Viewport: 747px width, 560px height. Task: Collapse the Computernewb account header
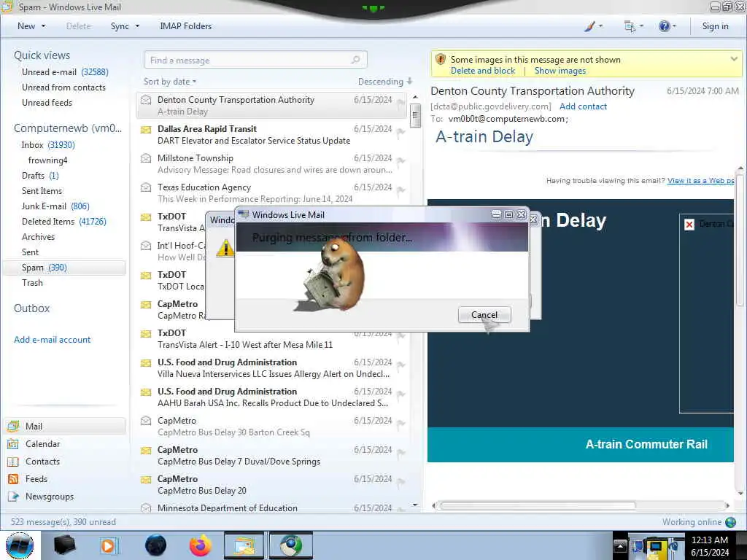click(x=68, y=128)
